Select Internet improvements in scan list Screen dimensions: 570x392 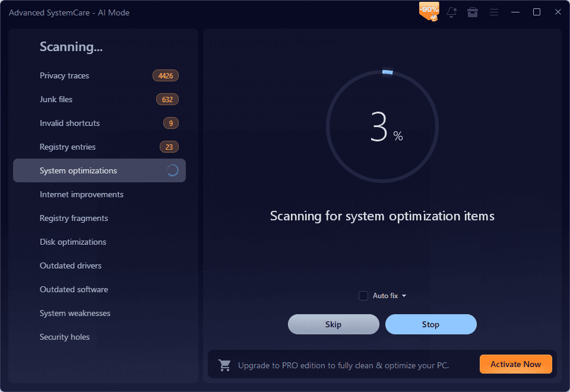[x=99, y=194]
